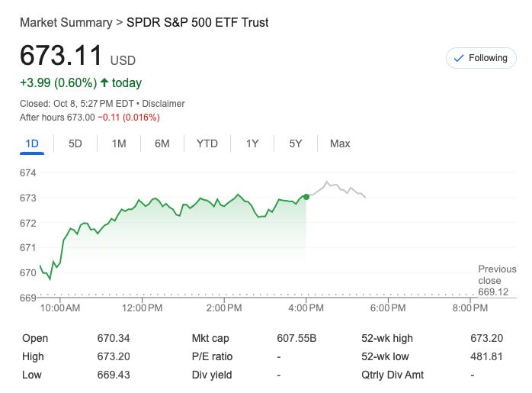Switch to the 5D chart tab
The height and width of the screenshot is (393, 532).
click(75, 143)
